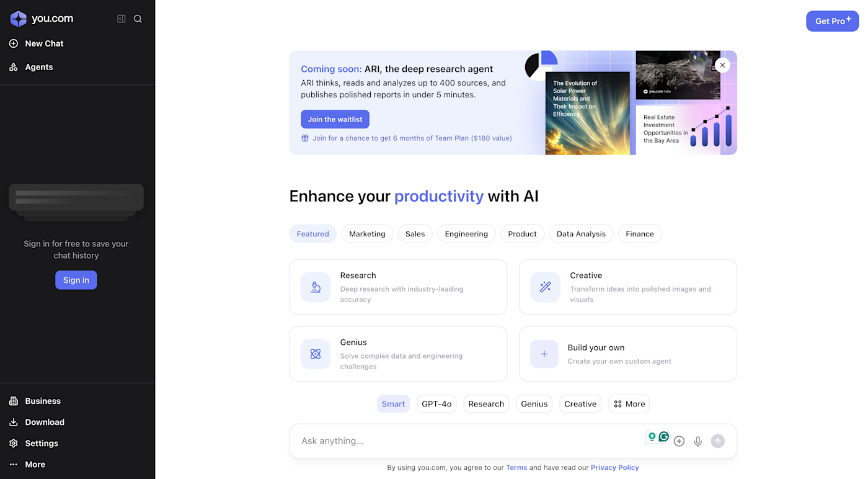
Task: Click the team plan giveaway text
Action: pyautogui.click(x=412, y=138)
